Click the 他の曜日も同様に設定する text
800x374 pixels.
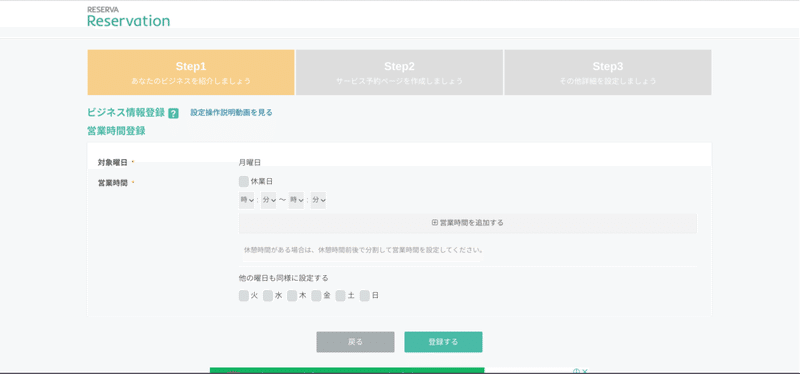(283, 278)
